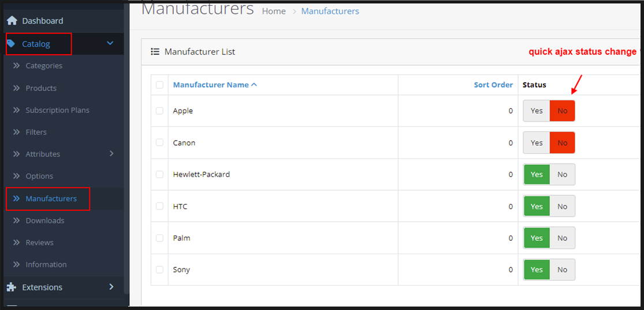
Task: Check the select-all checkbox in the table header
Action: pos(159,85)
